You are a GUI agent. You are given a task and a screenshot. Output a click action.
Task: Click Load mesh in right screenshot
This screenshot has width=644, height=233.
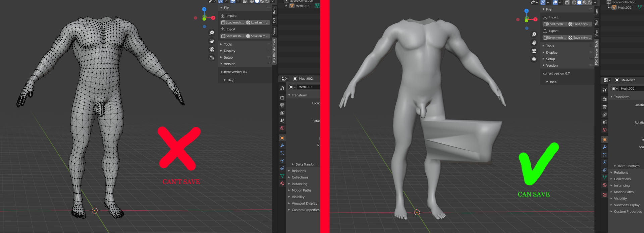point(555,24)
